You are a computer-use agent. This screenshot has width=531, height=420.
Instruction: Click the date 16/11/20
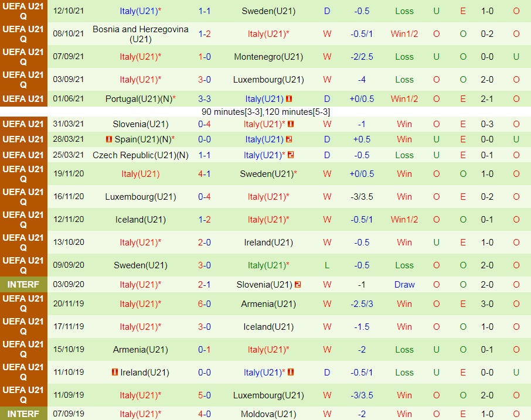(69, 197)
